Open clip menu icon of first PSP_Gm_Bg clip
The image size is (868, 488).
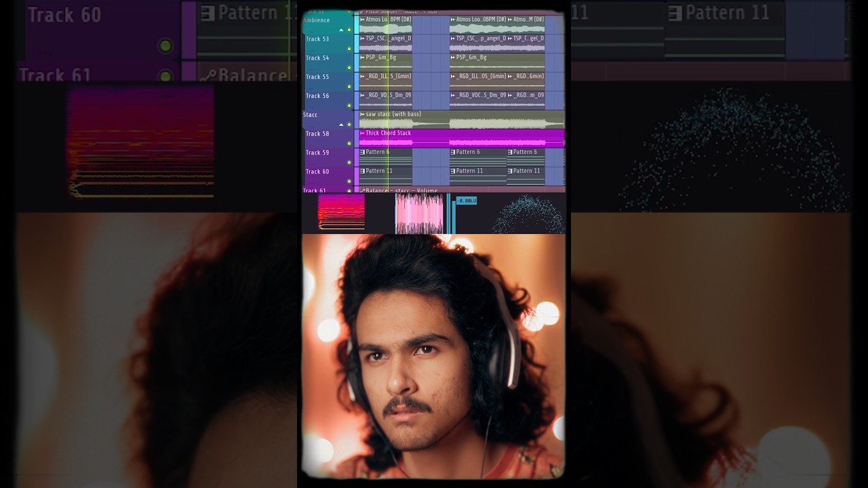(x=362, y=58)
